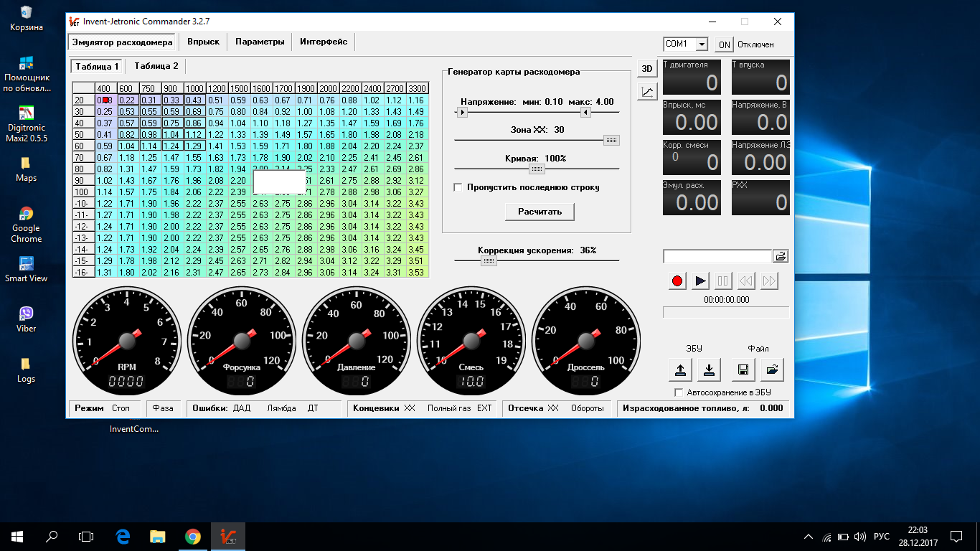Enable 'Пропустить последнюю строку' checkbox
This screenshot has width=980, height=551.
click(458, 187)
